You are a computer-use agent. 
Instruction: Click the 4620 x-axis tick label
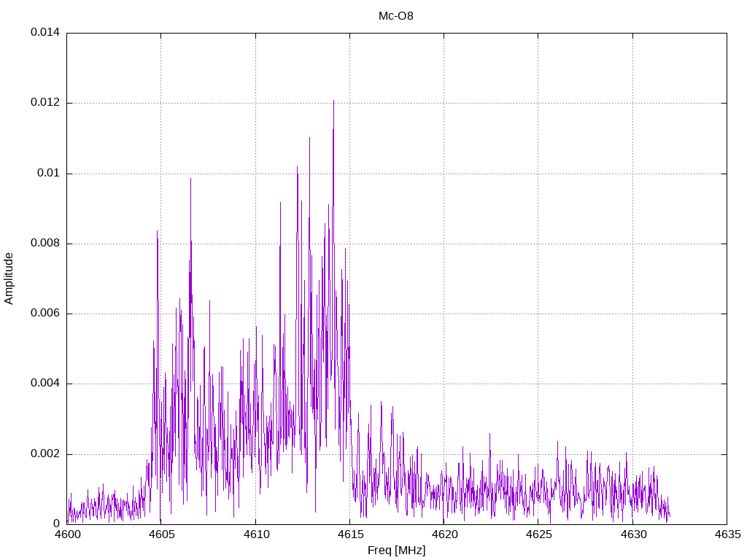click(x=444, y=534)
